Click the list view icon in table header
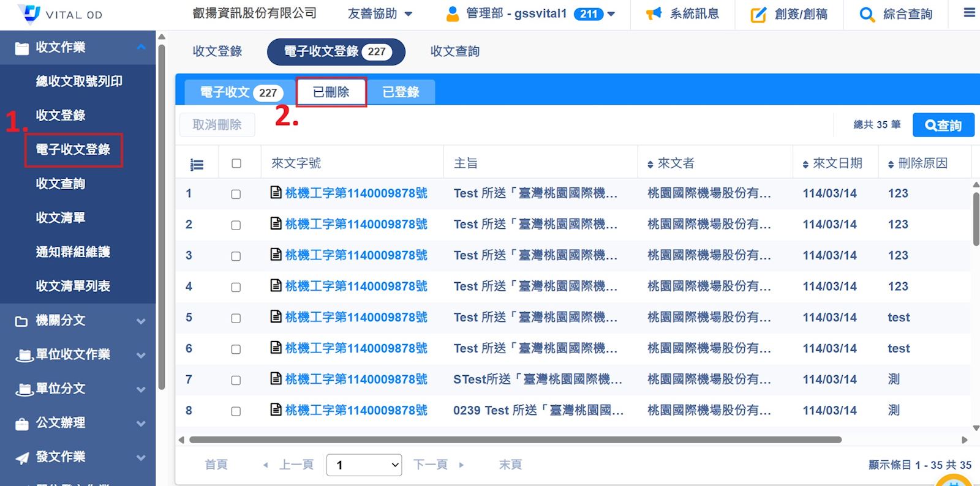The width and height of the screenshot is (980, 486). 197,165
